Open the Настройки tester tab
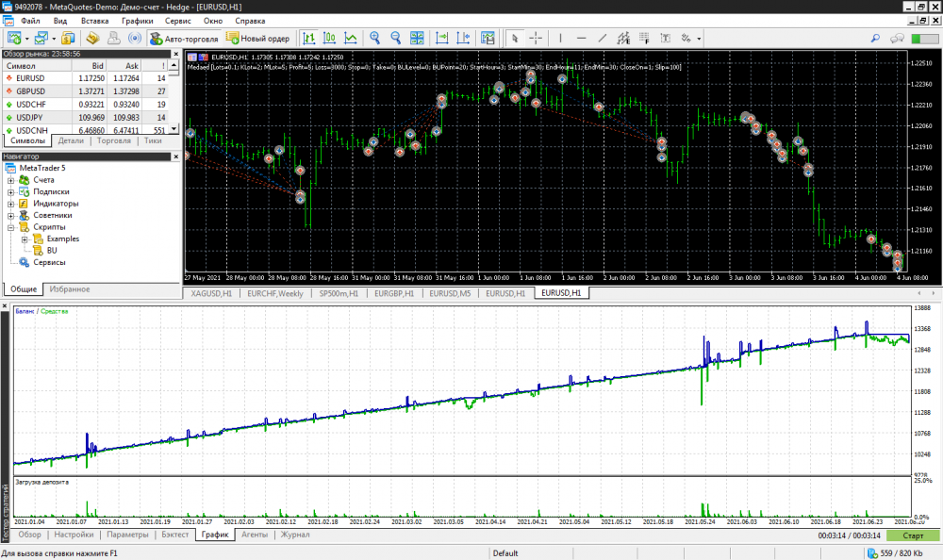The height and width of the screenshot is (560, 943). [74, 535]
